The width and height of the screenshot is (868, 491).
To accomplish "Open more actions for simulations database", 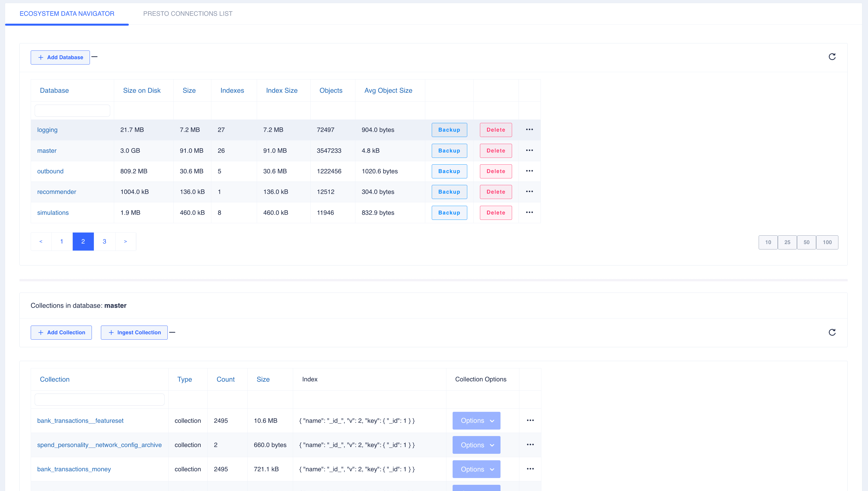I will pos(529,213).
